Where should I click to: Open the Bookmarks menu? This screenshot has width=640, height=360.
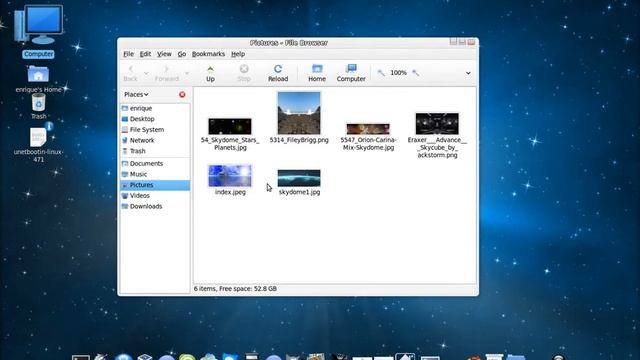(x=208, y=54)
